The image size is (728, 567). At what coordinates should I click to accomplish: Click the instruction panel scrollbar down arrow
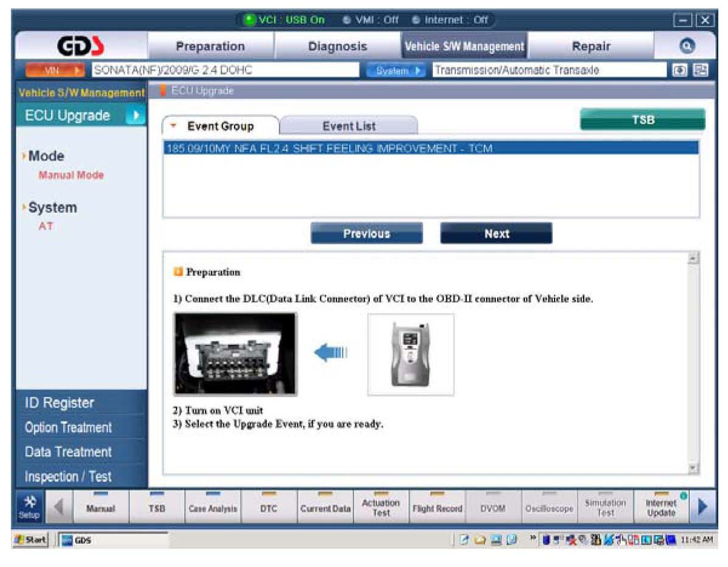click(694, 468)
